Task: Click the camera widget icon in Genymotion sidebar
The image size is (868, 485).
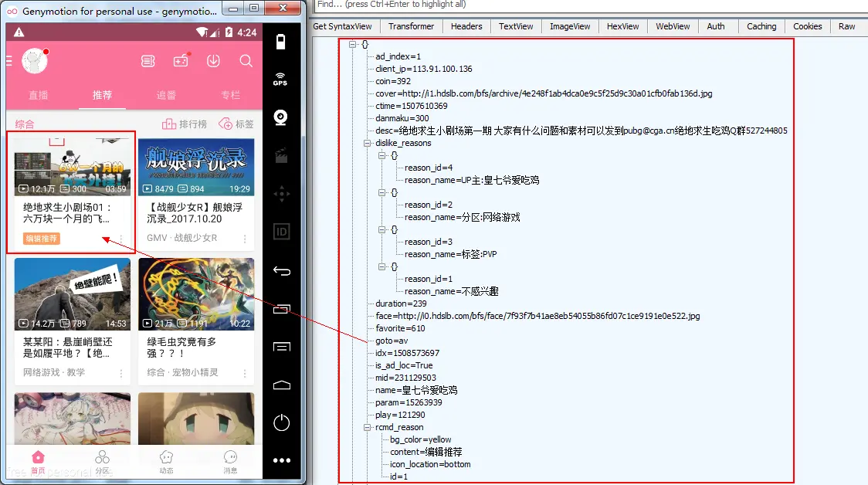Action: pos(280,117)
